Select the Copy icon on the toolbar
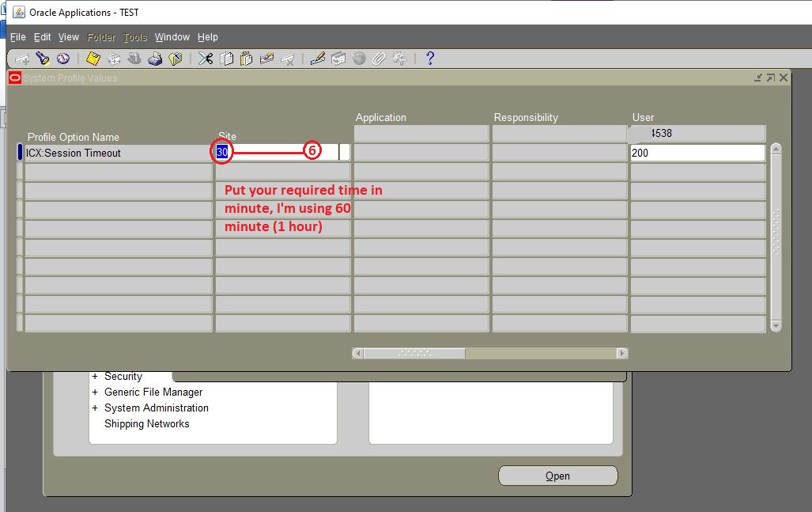 225,58
